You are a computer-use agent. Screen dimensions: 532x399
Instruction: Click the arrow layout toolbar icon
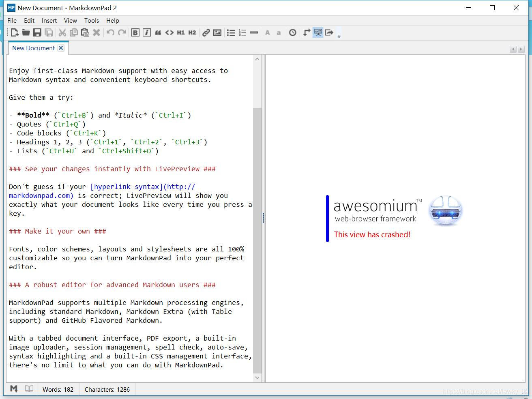tap(307, 33)
